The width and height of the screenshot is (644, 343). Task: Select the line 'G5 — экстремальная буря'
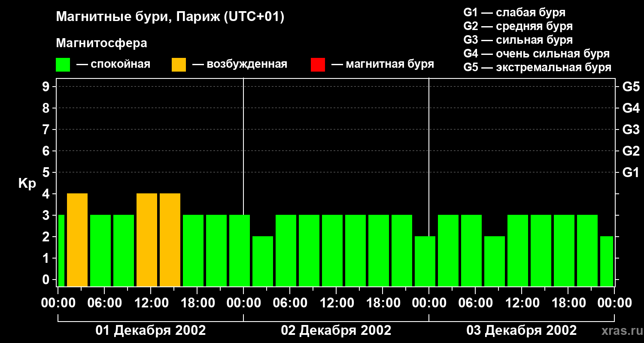click(x=538, y=67)
